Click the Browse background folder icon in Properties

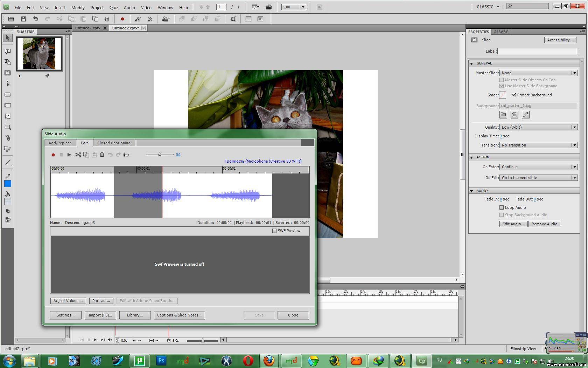[503, 115]
